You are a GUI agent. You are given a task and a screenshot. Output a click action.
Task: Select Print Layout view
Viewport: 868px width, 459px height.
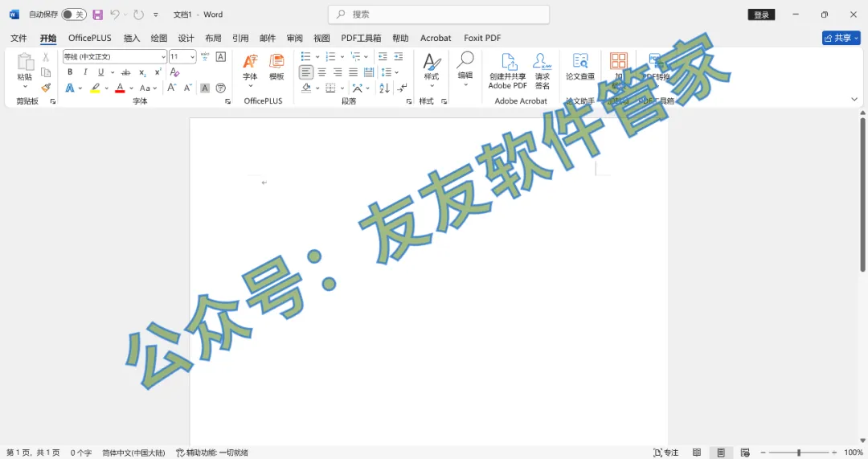tap(721, 453)
